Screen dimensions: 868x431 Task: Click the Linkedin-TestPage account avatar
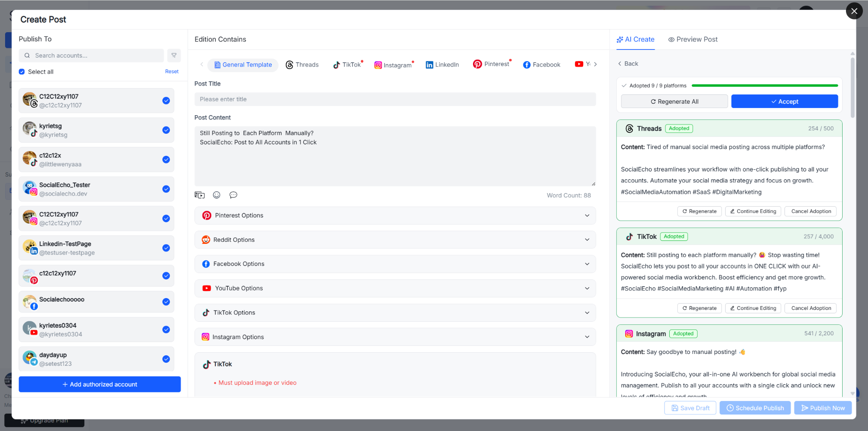pyautogui.click(x=30, y=247)
